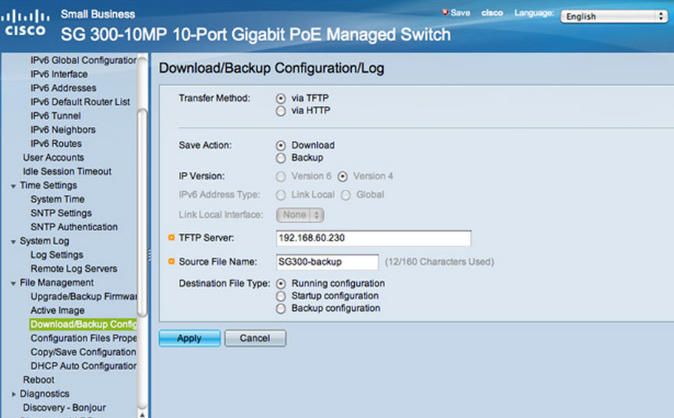Click the page title Download/Backup Configuration/Log

[x=272, y=68]
